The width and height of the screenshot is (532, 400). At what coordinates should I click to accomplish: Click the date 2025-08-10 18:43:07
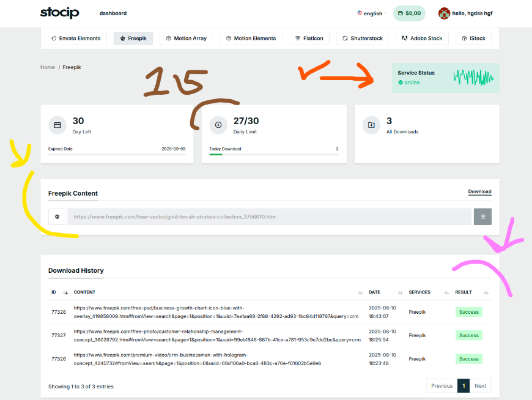(382, 312)
